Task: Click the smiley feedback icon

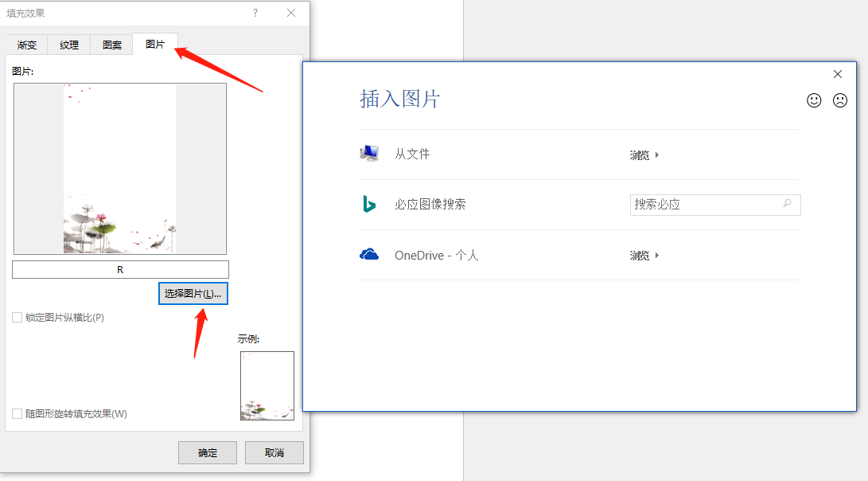Action: 813,100
